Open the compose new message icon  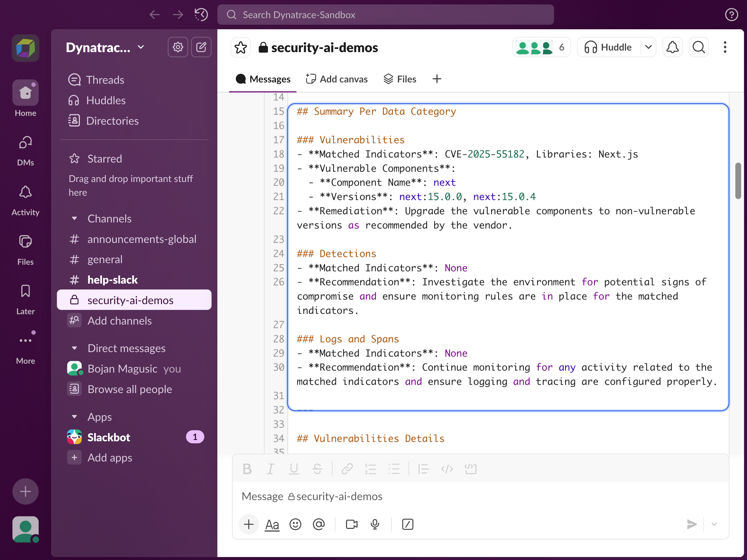click(x=201, y=47)
